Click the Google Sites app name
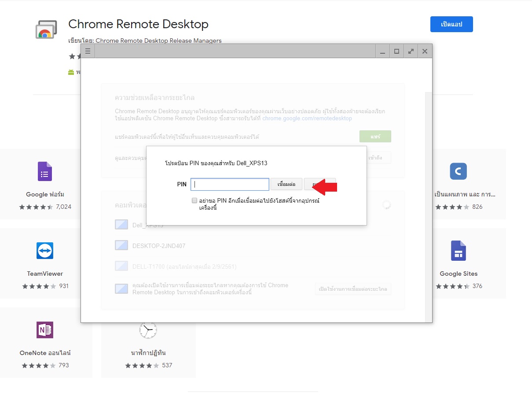The width and height of the screenshot is (532, 396). click(459, 274)
